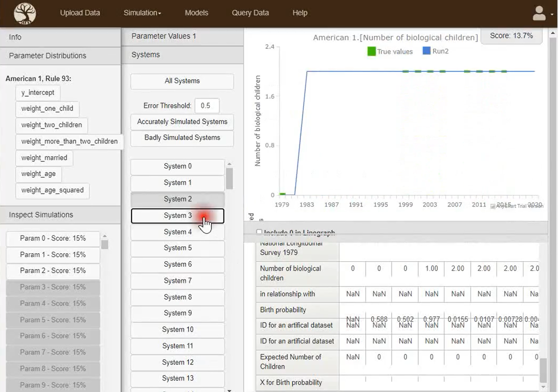Open the user account icon menu
Image resolution: width=558 pixels, height=392 pixels.
coord(539,13)
